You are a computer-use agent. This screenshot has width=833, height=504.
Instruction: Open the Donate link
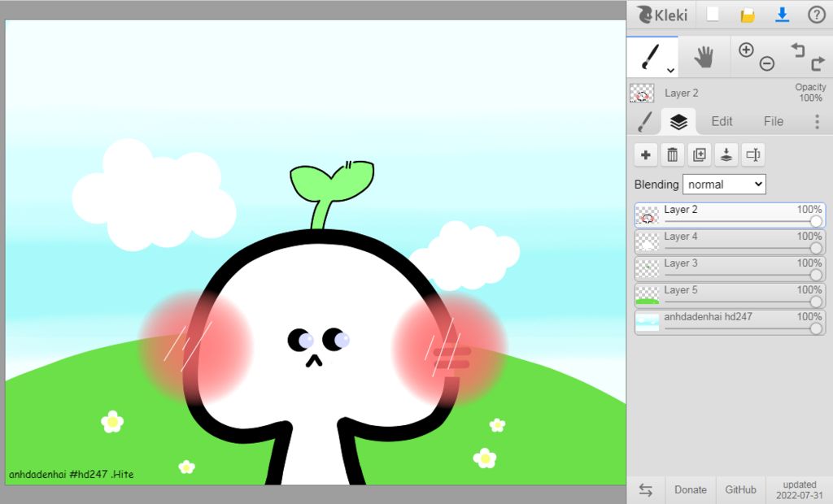690,489
